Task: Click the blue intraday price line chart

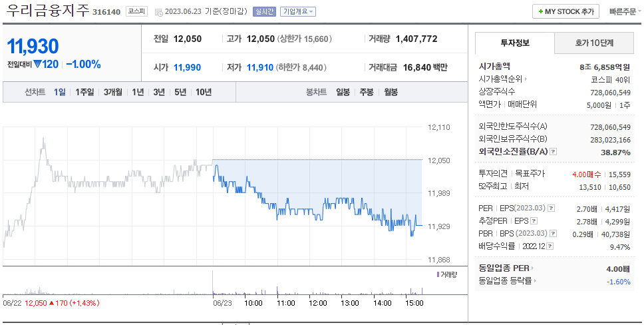Action: click(x=317, y=200)
